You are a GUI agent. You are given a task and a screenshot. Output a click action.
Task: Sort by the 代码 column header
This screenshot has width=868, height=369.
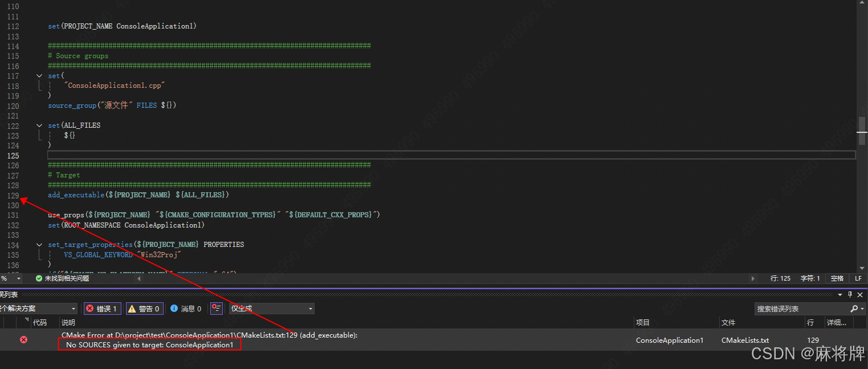pos(44,323)
